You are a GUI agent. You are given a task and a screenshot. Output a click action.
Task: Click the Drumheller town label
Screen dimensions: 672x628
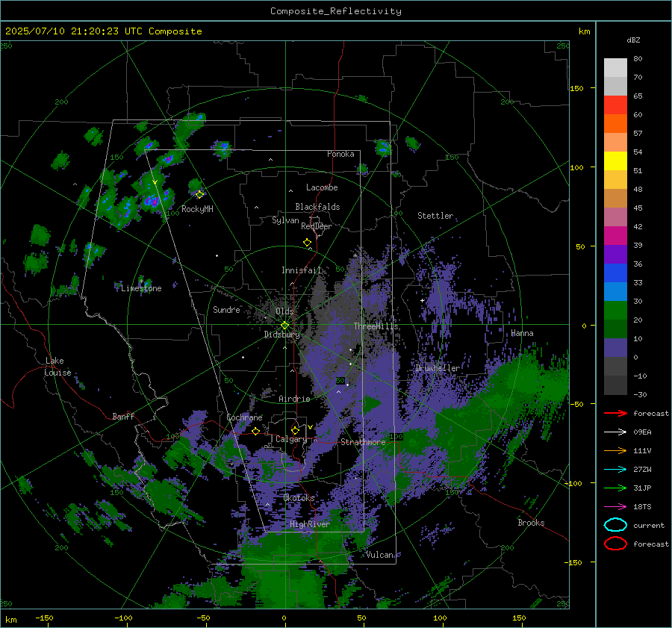[x=437, y=368]
